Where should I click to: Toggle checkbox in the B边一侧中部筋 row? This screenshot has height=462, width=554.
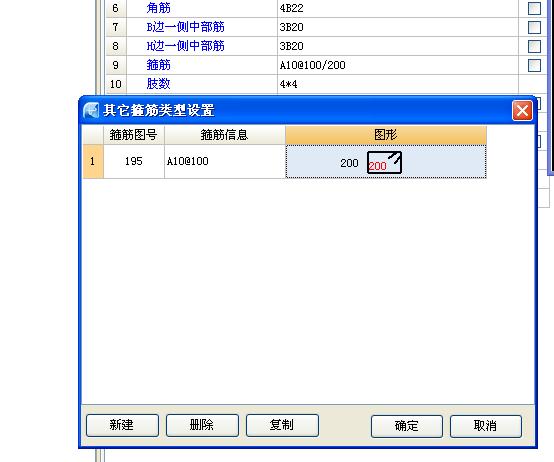coord(534,27)
